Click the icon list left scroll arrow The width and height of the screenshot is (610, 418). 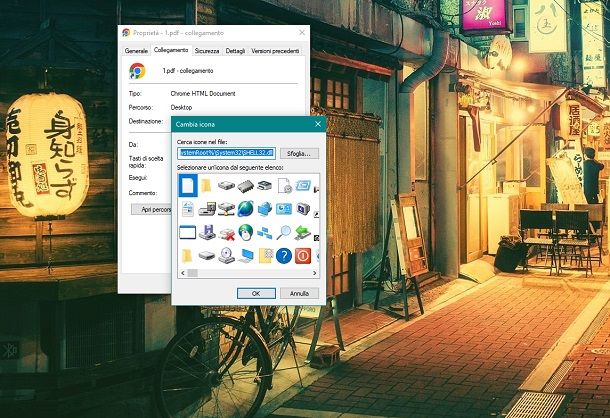183,273
